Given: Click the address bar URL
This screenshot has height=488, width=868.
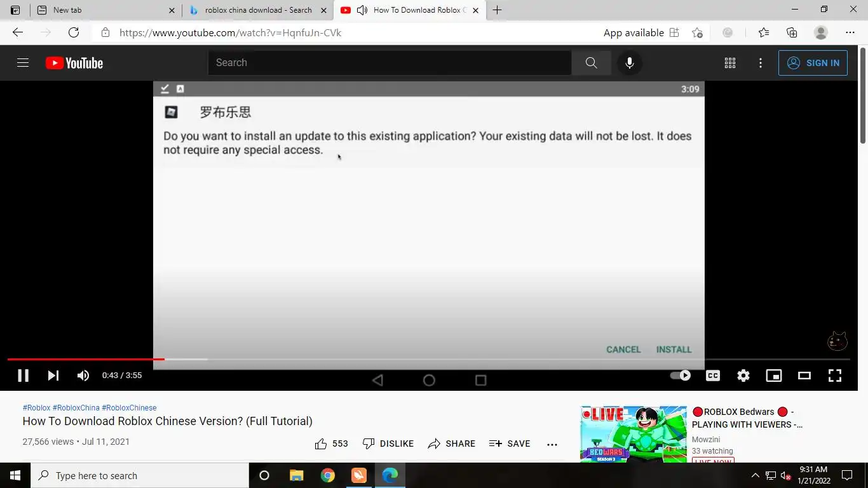Looking at the screenshot, I should click(231, 33).
